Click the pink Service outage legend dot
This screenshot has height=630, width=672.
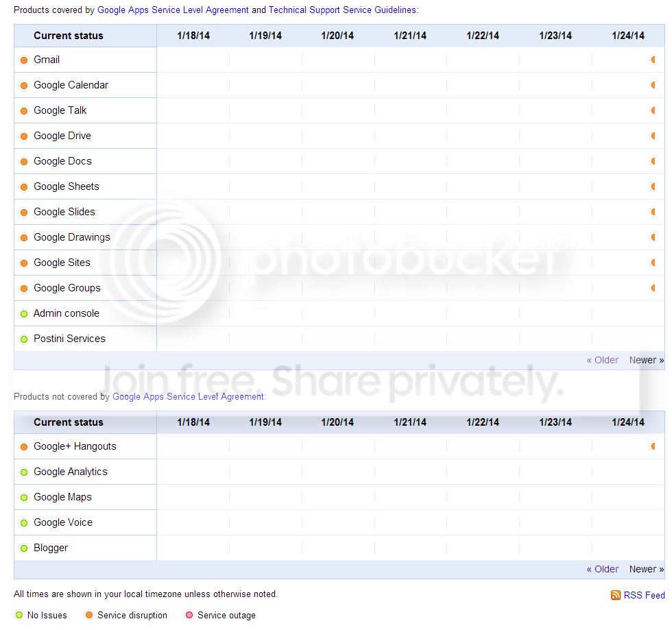[x=189, y=615]
